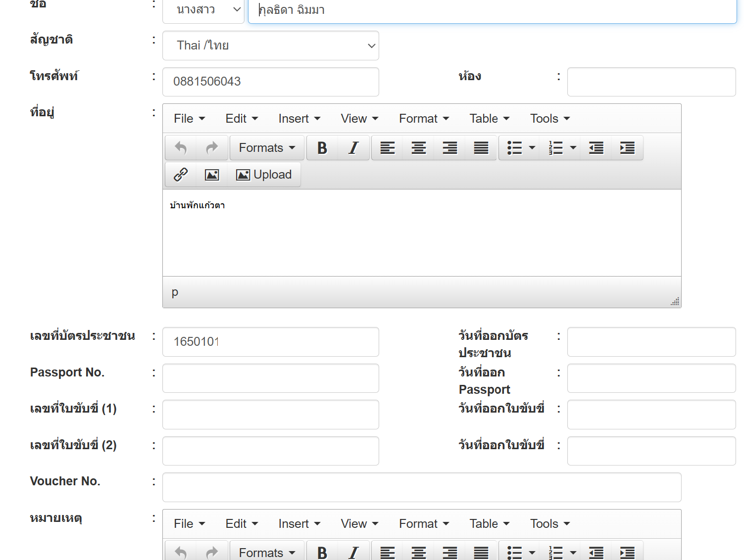The width and height of the screenshot is (744, 560).
Task: Insert link in address editor
Action: 181,175
